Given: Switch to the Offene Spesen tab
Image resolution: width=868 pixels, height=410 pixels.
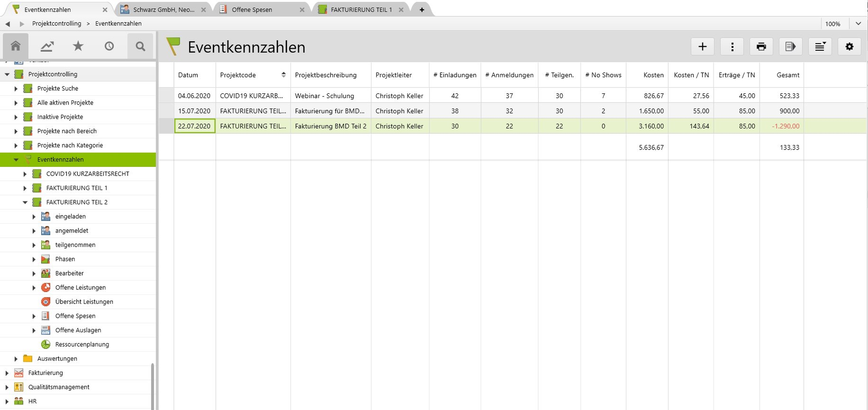Looking at the screenshot, I should coord(252,10).
